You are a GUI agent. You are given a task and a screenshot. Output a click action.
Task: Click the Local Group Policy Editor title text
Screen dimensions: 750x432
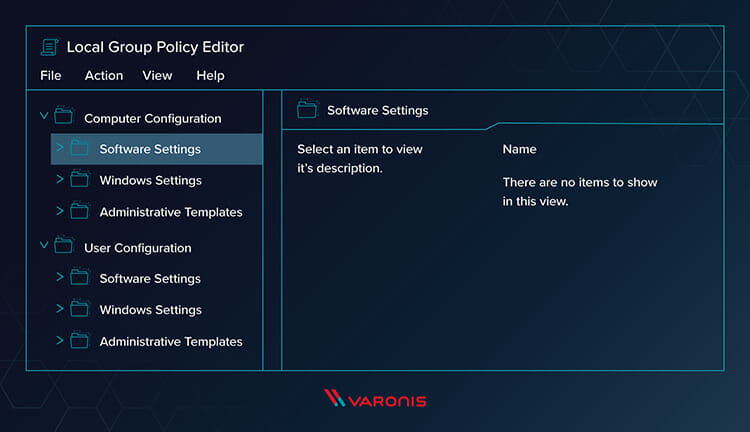[x=155, y=47]
